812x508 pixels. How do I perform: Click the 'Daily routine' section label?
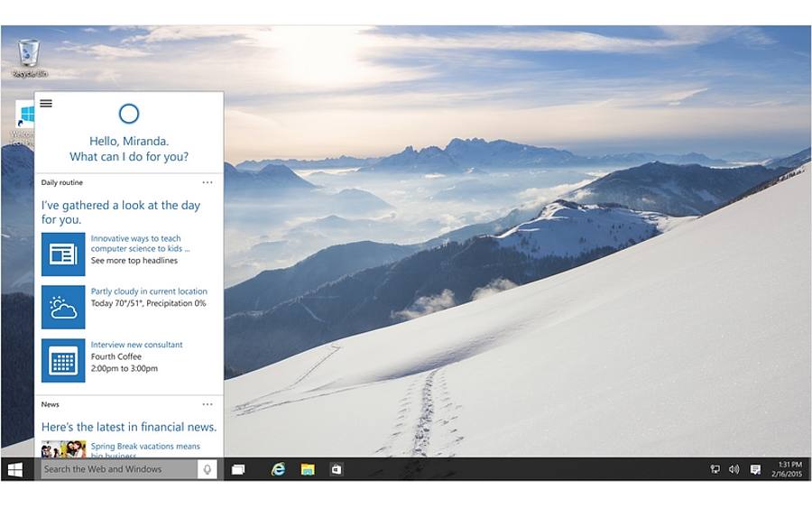click(x=62, y=182)
